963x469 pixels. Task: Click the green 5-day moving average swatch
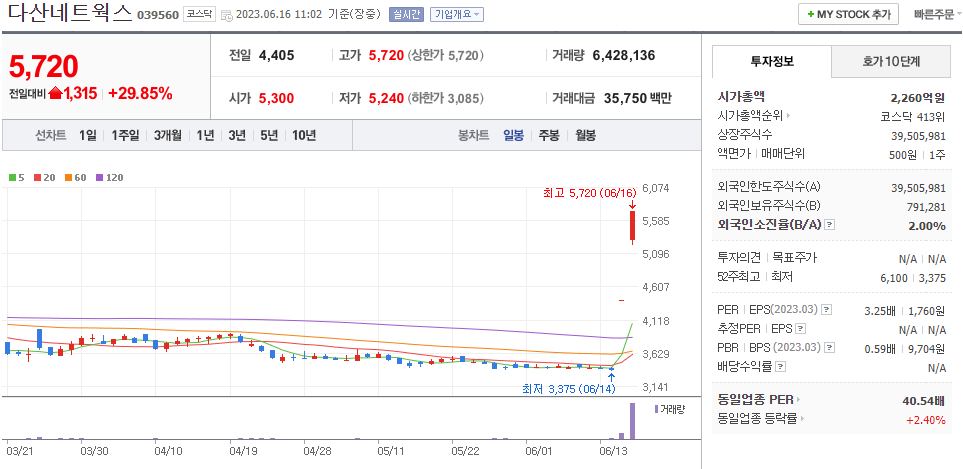[12, 178]
